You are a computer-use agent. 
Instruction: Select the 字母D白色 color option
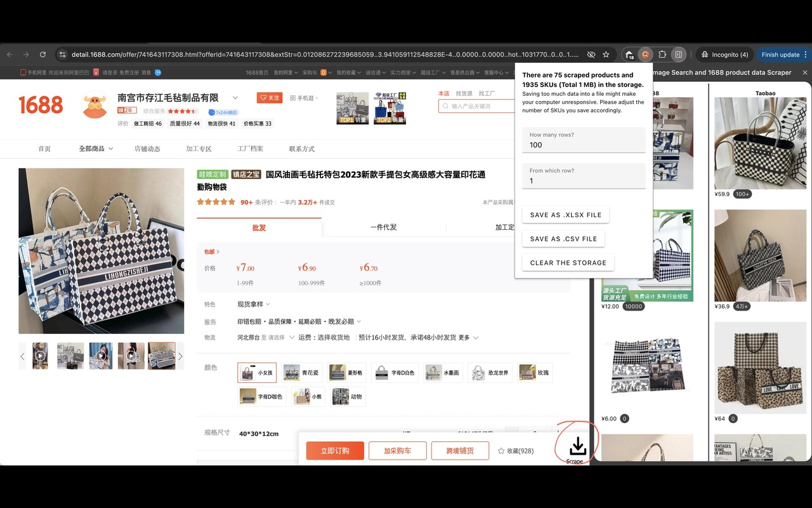395,373
